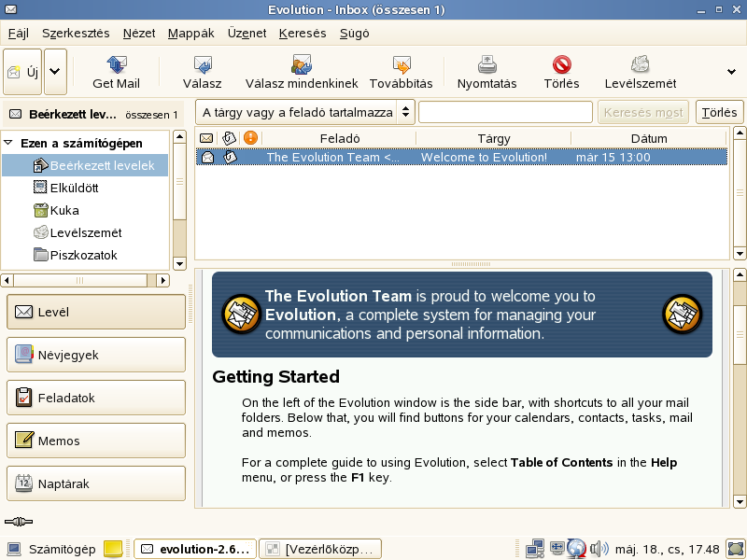
Task: Click the network monitor tray icon
Action: coord(534,549)
